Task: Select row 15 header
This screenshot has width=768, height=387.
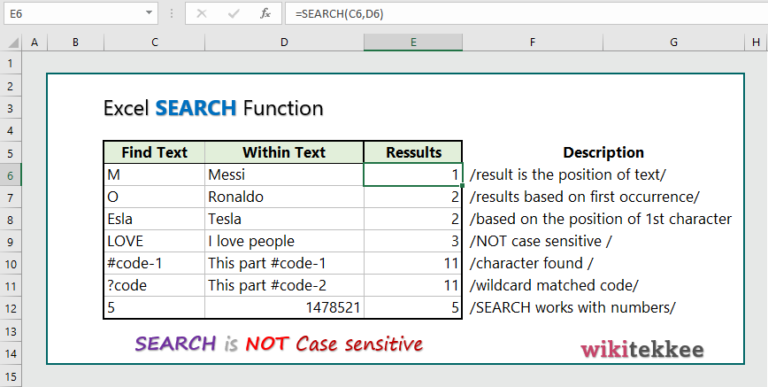Action: coord(11,376)
